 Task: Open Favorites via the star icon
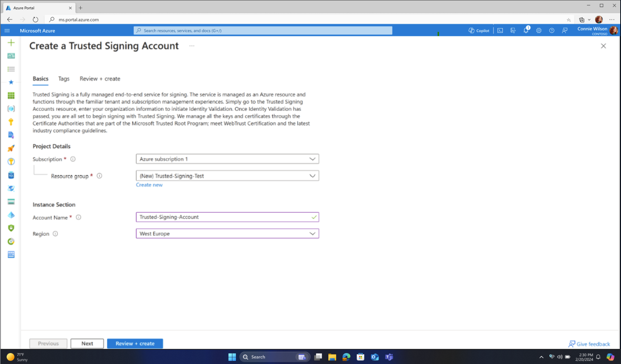[x=11, y=82]
